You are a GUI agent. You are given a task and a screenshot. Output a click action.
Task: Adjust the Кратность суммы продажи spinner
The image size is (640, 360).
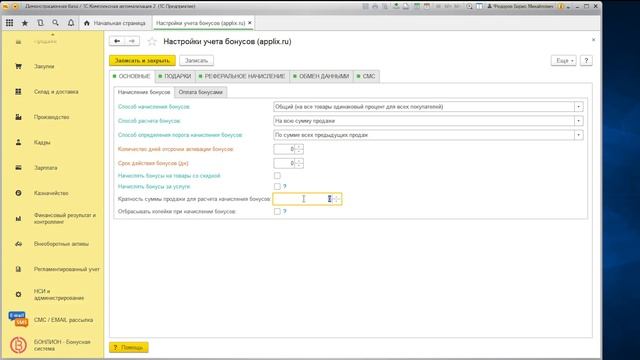[x=337, y=199]
